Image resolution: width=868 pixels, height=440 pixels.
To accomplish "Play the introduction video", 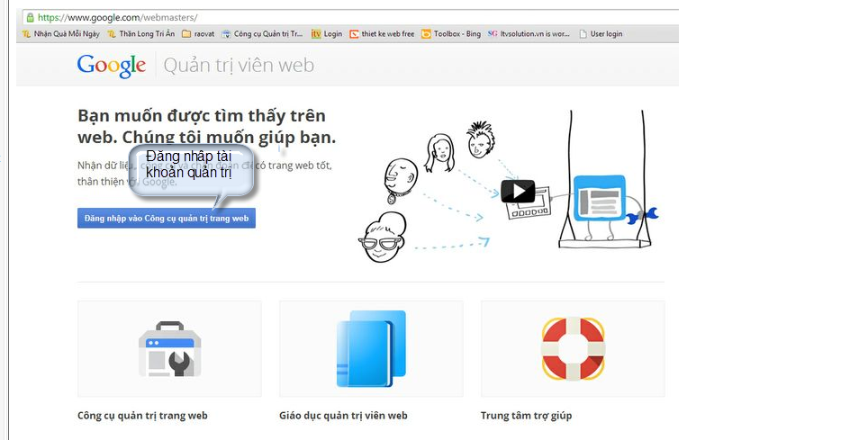I will [518, 192].
